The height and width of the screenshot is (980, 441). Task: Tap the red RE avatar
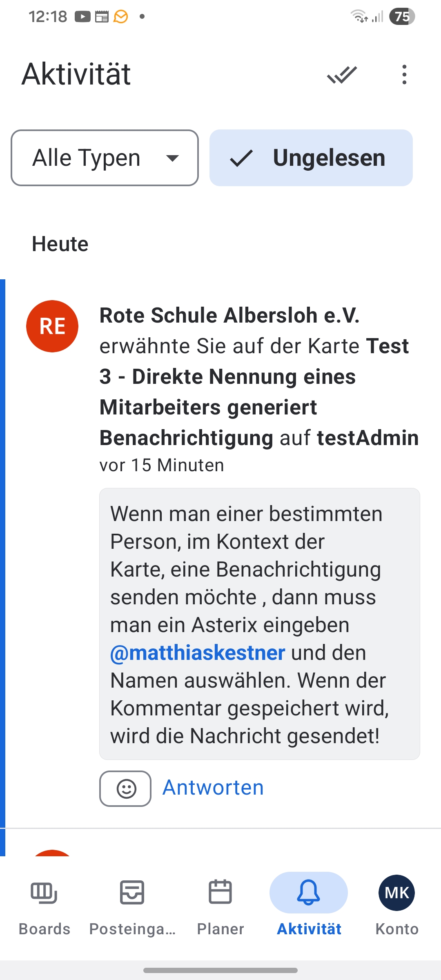(x=52, y=326)
